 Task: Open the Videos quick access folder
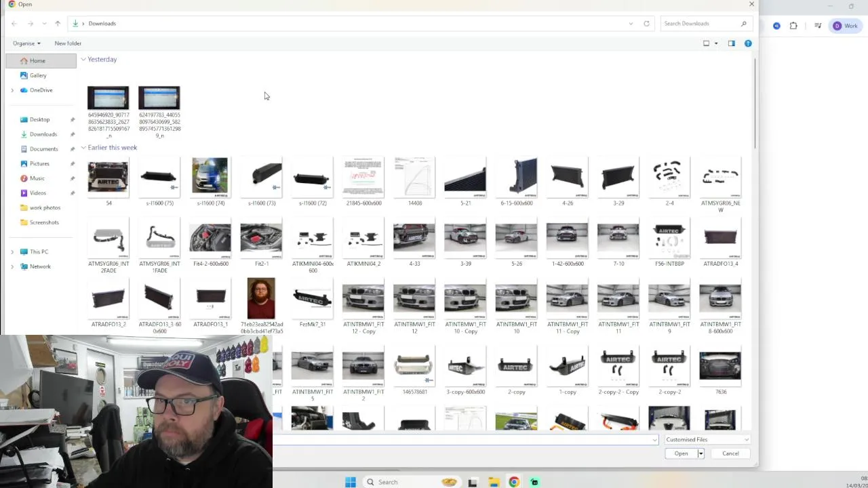[x=37, y=193]
